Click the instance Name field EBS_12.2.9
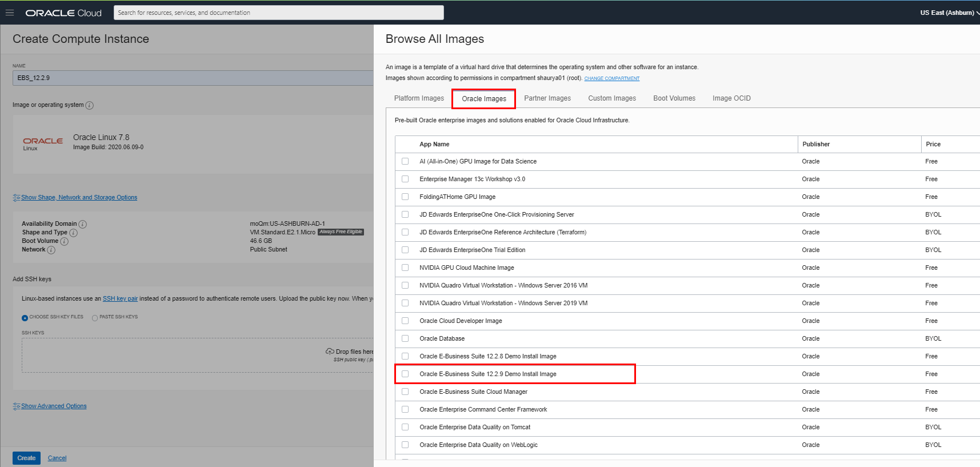 coord(193,78)
